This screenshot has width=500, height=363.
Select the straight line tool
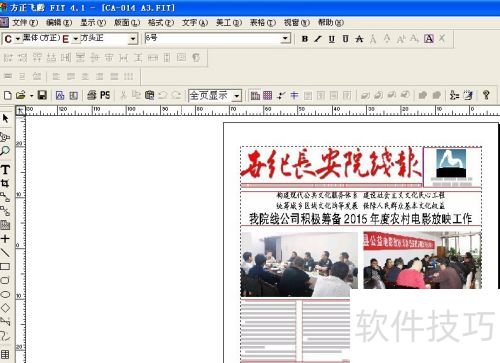5,253
